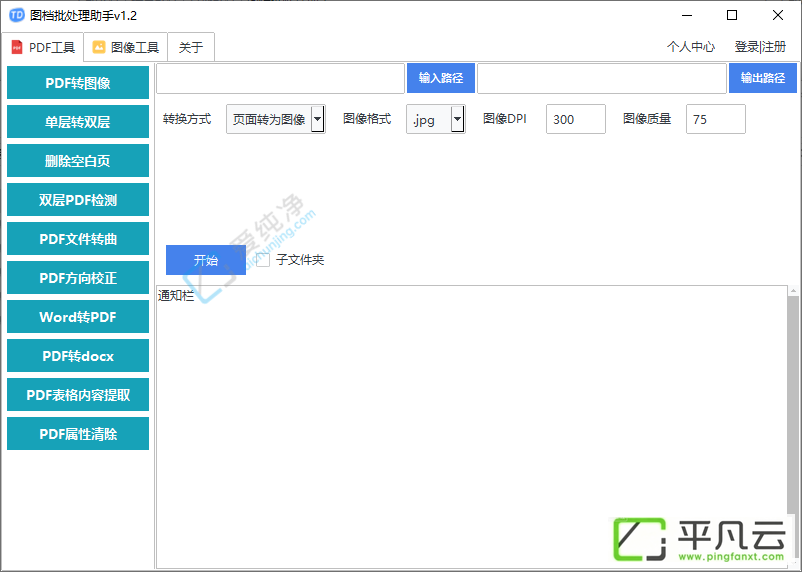802x572 pixels.
Task: Maximize the 图档批处理助手 window
Action: coord(732,15)
